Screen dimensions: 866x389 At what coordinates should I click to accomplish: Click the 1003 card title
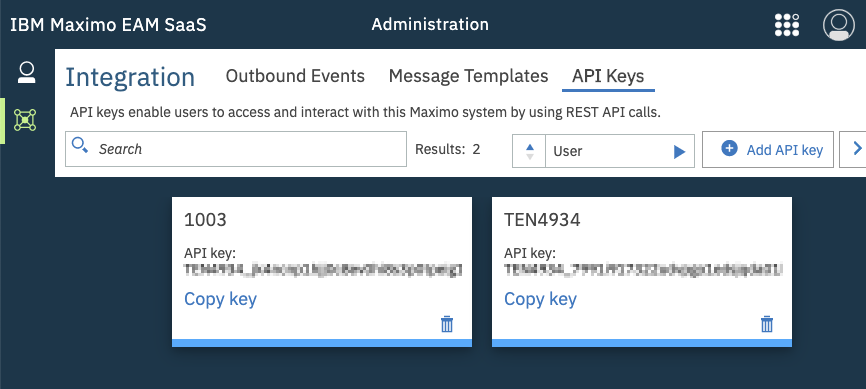pos(205,220)
